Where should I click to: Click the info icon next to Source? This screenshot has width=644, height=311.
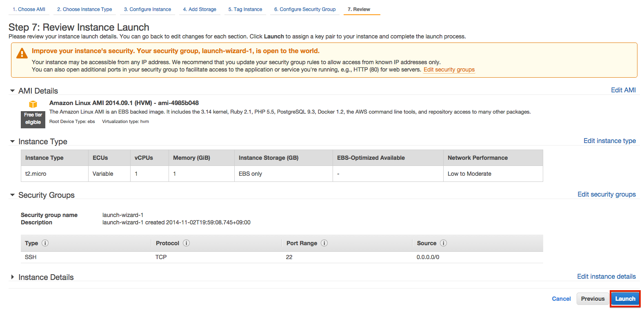click(x=444, y=243)
